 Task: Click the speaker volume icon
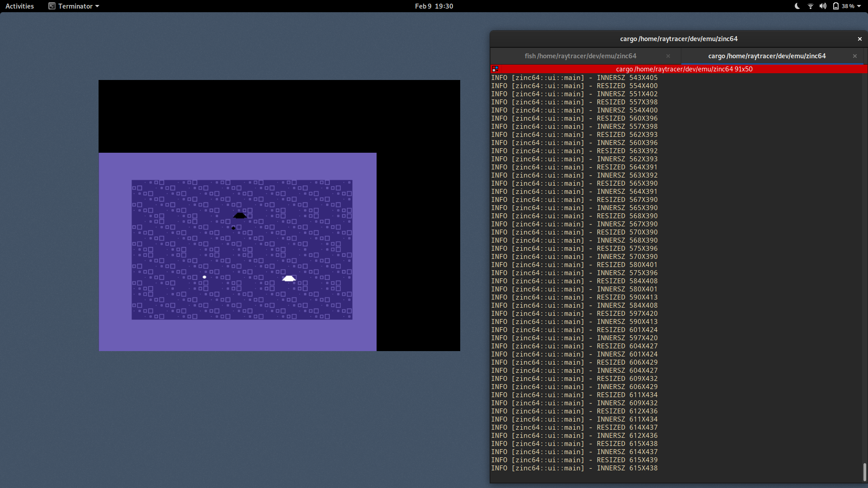[x=823, y=6]
